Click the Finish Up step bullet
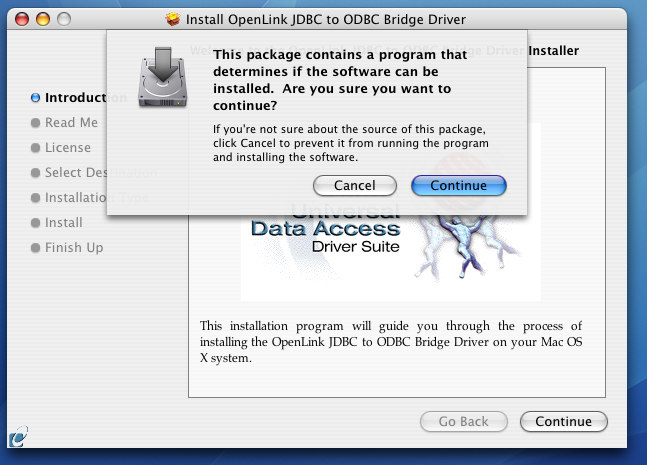Screen dimensions: 647x465 click(35, 248)
